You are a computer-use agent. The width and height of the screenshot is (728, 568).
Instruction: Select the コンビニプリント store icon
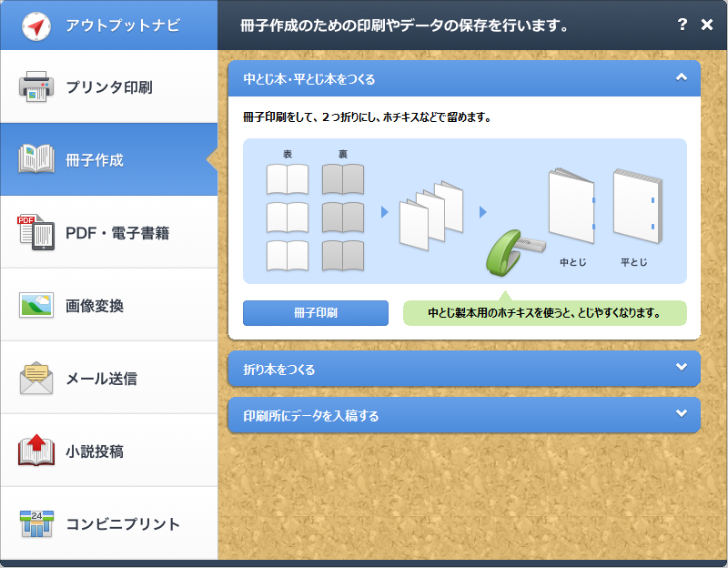[x=35, y=523]
